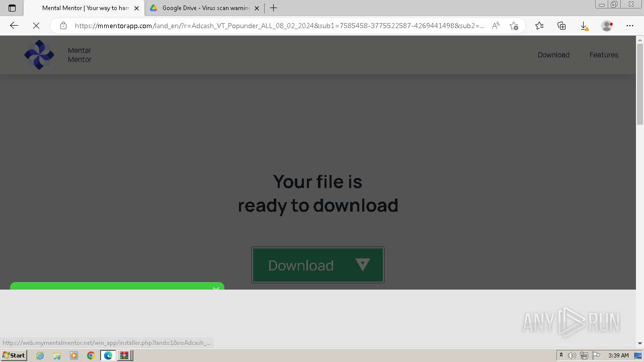The image size is (644, 362).
Task: Click the Show desktop button
Action: tap(638, 355)
